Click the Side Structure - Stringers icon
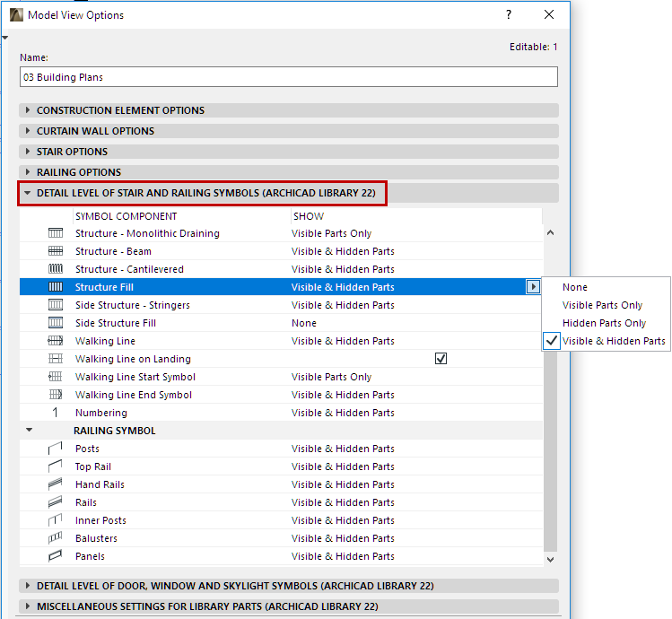 [x=56, y=305]
